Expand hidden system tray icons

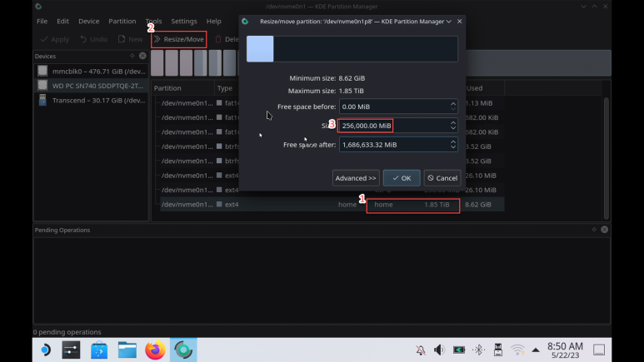pyautogui.click(x=536, y=350)
